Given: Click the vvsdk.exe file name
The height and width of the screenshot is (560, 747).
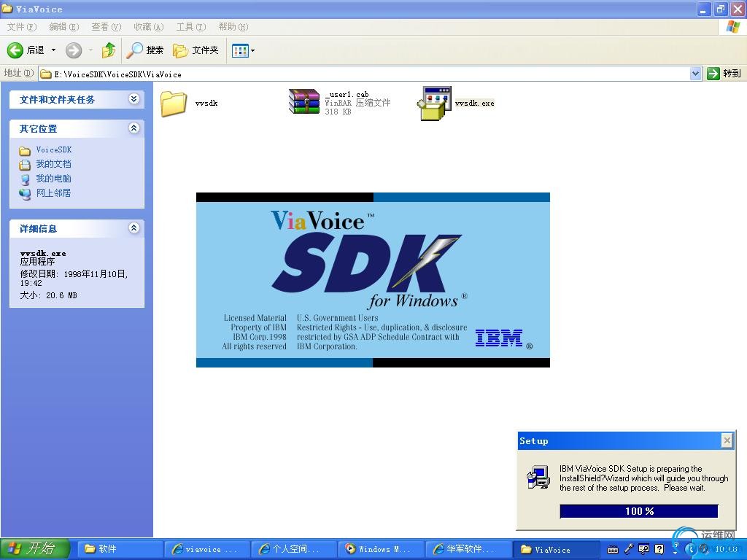Looking at the screenshot, I should [x=474, y=104].
